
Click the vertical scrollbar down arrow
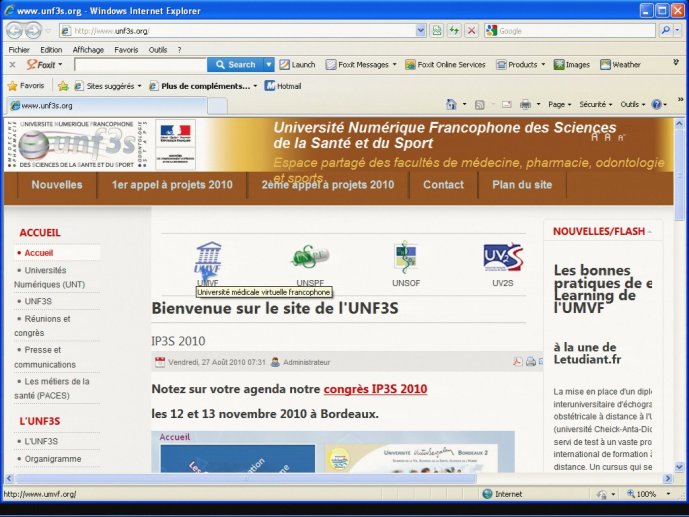(x=679, y=467)
